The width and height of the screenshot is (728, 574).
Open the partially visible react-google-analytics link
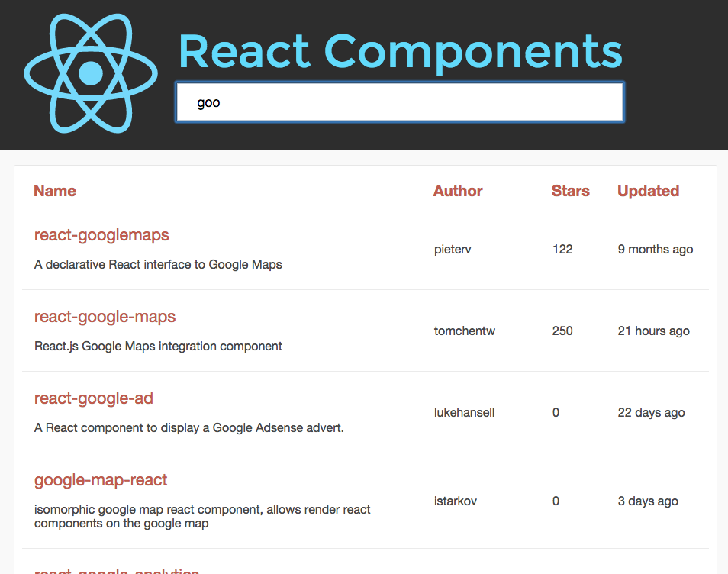117,570
